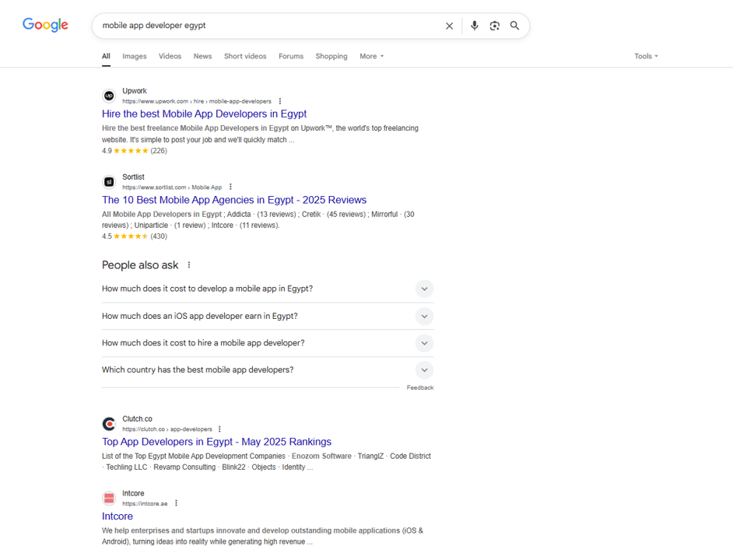Open the More dropdown menu

coord(372,56)
